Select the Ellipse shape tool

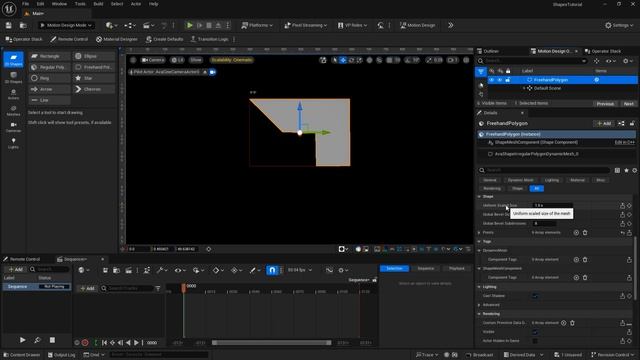(x=94, y=56)
